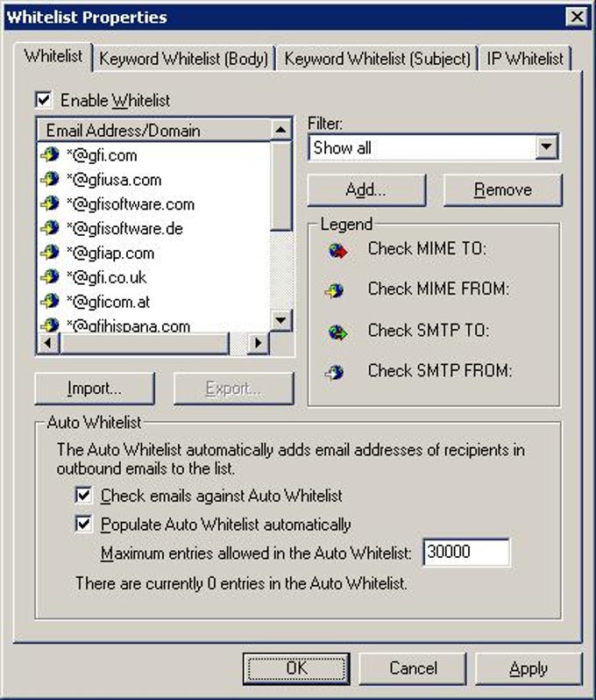
Task: Click the horizontal scrollbar thumb of the list
Action: point(144,343)
